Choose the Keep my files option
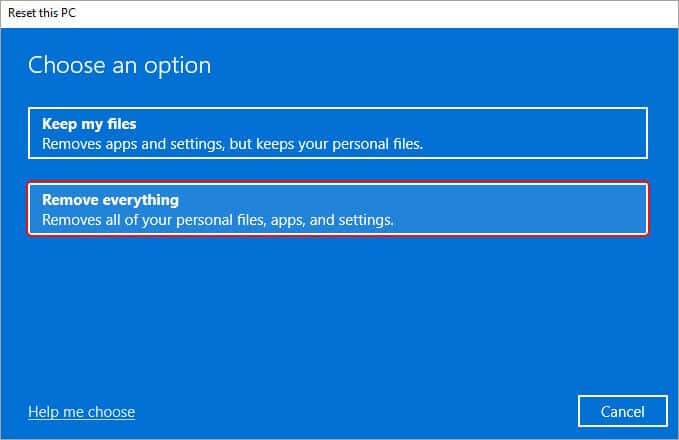Screen dimensions: 679x440 pyautogui.click(x=338, y=133)
